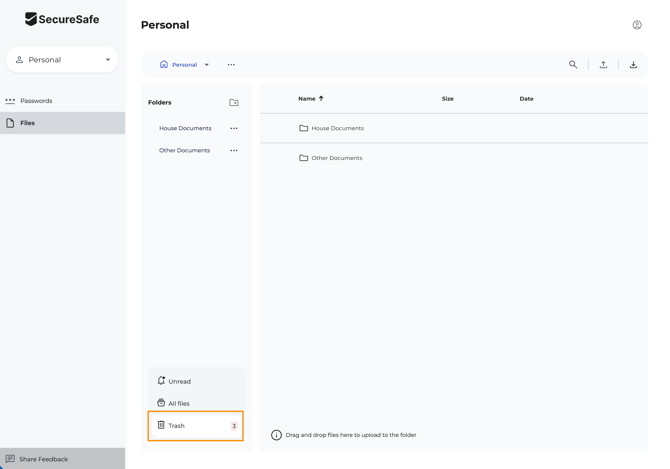
Task: Click the Personal home icon in breadcrumb
Action: (164, 65)
